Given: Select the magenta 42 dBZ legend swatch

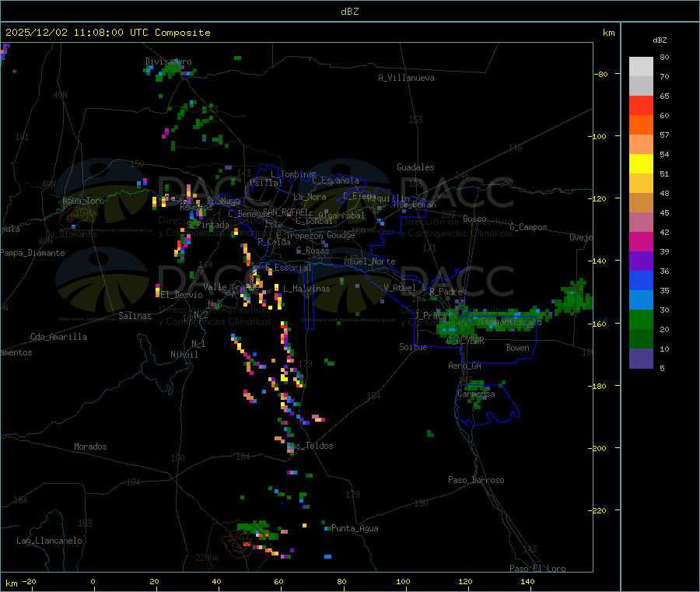Looking at the screenshot, I should pyautogui.click(x=641, y=241).
